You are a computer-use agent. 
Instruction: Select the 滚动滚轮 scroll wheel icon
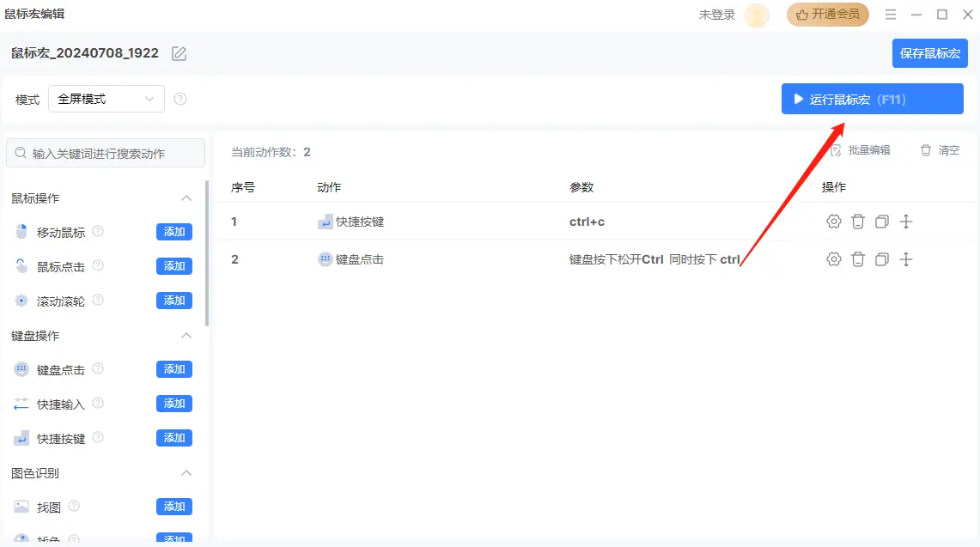point(20,300)
